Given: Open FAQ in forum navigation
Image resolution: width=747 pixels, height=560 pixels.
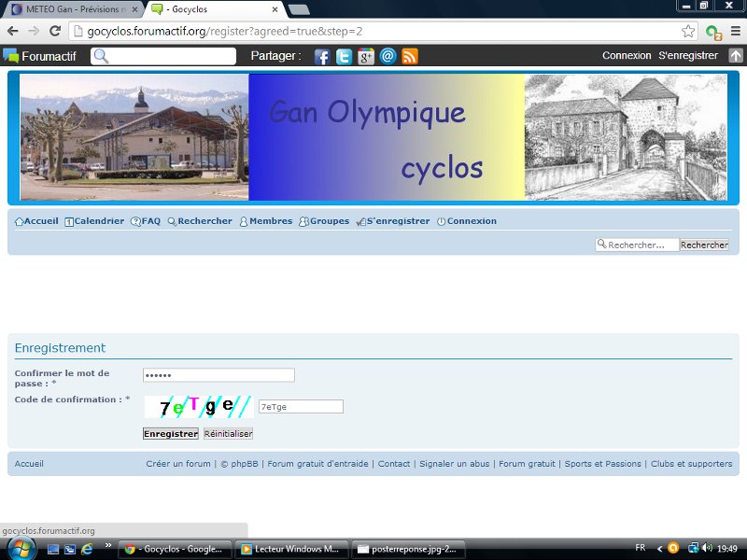Looking at the screenshot, I should [146, 221].
